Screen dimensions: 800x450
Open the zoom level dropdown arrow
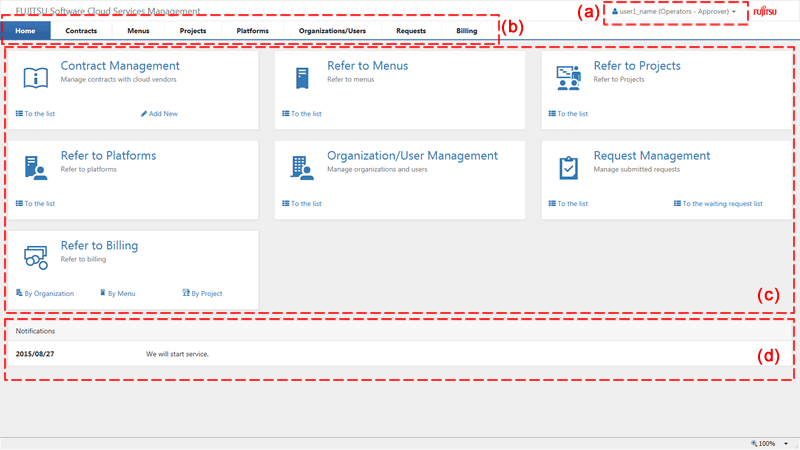[x=786, y=444]
